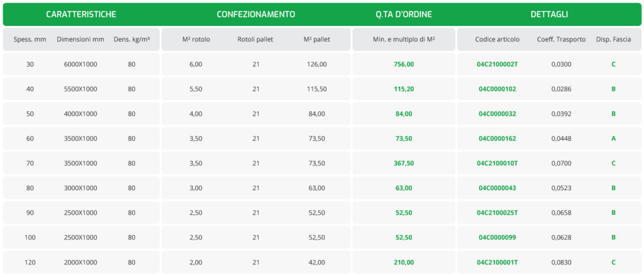Image resolution: width=644 pixels, height=277 pixels.
Task: Click the Disp. Fascia column header
Action: coord(613,39)
